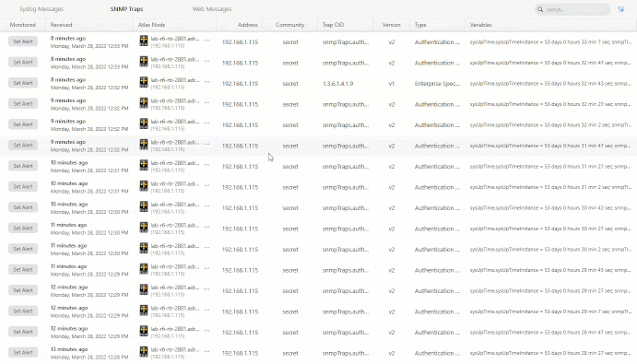Open the ellipsis menu in the 32 min 27 sec row
Screen dimensions: 637x364
coord(206,102)
